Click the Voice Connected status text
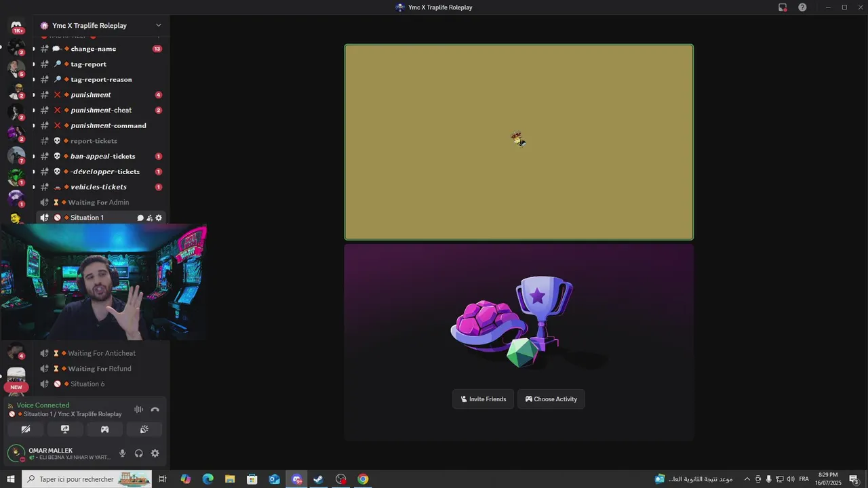Viewport: 868px width, 488px height. pos(43,405)
